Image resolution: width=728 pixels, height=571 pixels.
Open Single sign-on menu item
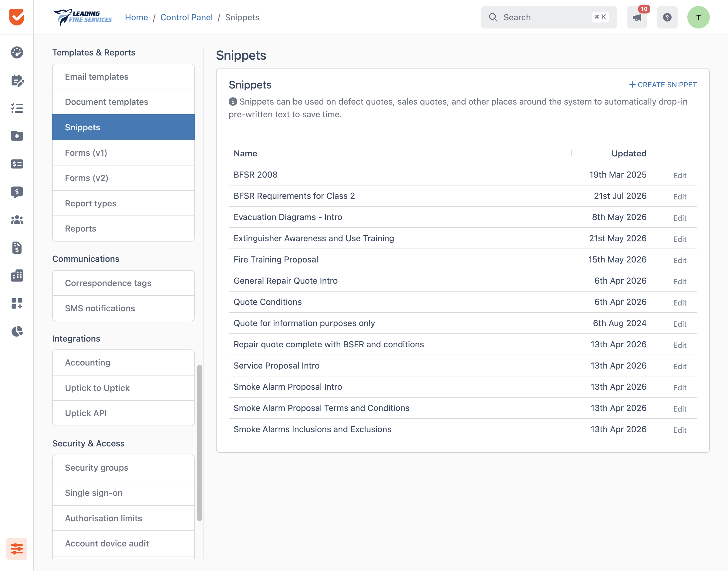(x=123, y=493)
